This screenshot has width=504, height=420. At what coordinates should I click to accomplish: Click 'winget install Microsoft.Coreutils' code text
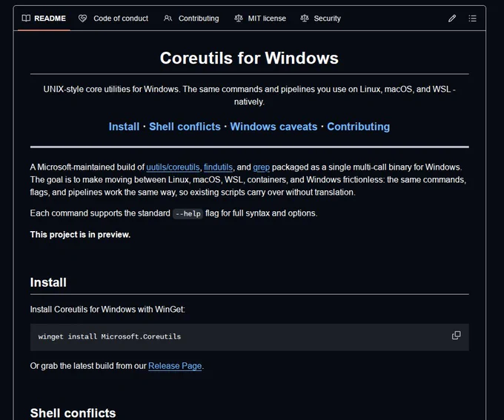pyautogui.click(x=110, y=337)
